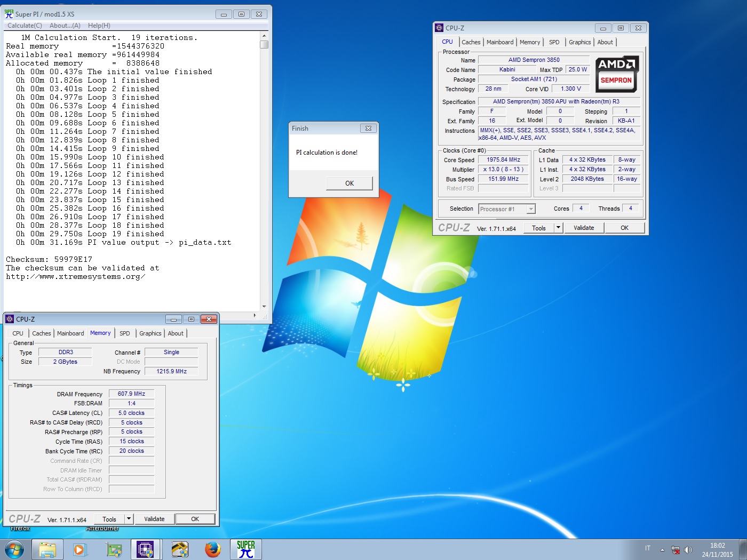Open the About...(A) menu in Super PI
747x560 pixels.
(x=65, y=26)
